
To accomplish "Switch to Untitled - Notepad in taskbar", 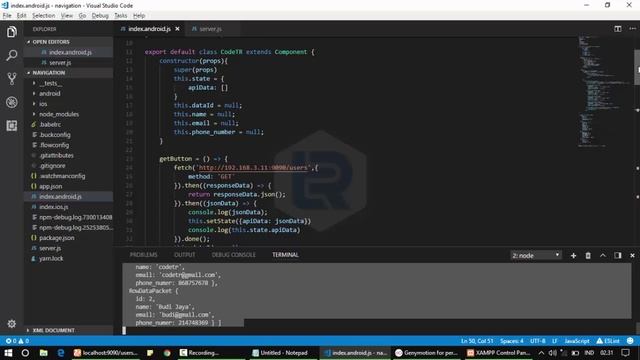I will tap(280, 353).
